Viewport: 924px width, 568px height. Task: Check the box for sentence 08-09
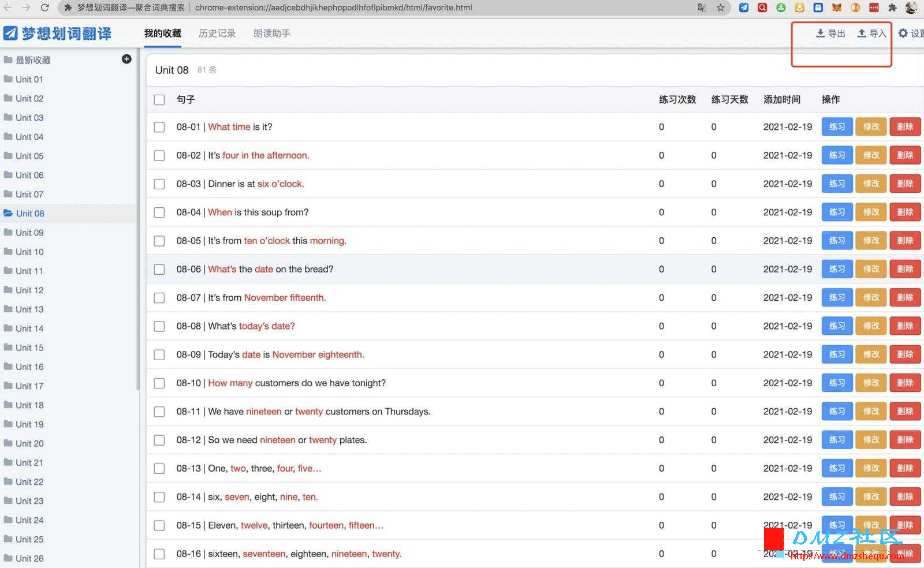[159, 355]
